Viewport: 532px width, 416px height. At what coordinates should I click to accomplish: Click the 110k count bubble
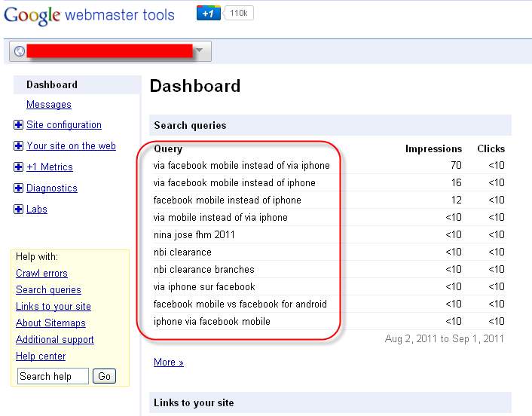[239, 14]
